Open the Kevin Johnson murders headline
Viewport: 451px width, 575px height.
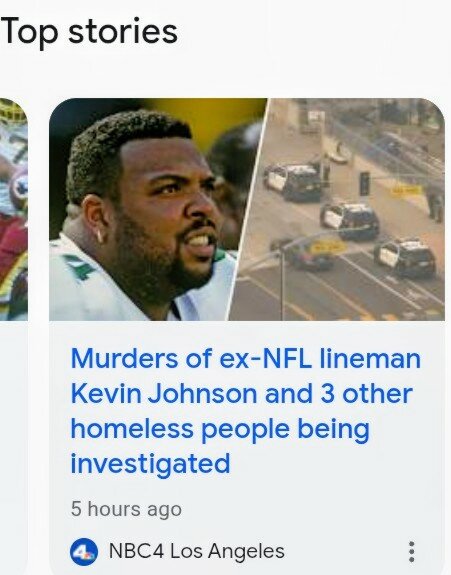coord(245,411)
